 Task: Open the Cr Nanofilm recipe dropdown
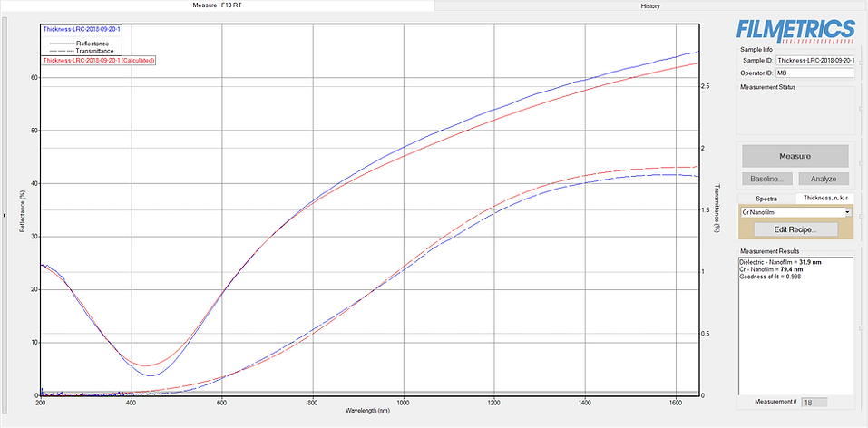[x=847, y=212]
